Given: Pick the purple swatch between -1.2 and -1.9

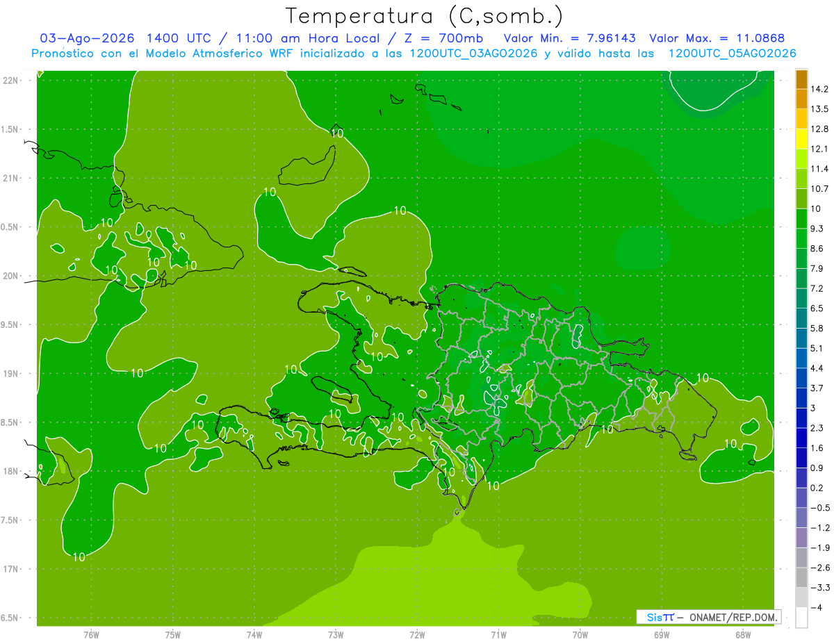Looking at the screenshot, I should pyautogui.click(x=801, y=537).
